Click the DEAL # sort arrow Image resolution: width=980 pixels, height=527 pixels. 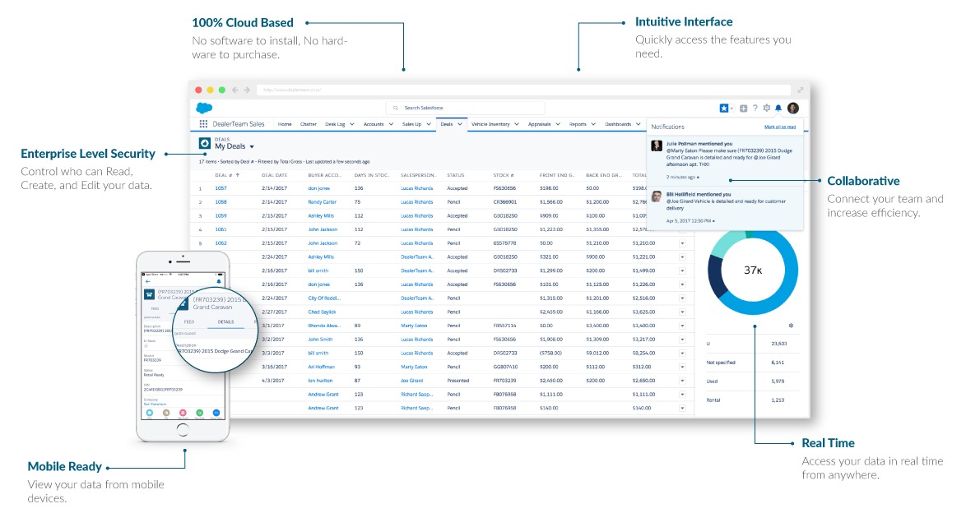coord(238,175)
